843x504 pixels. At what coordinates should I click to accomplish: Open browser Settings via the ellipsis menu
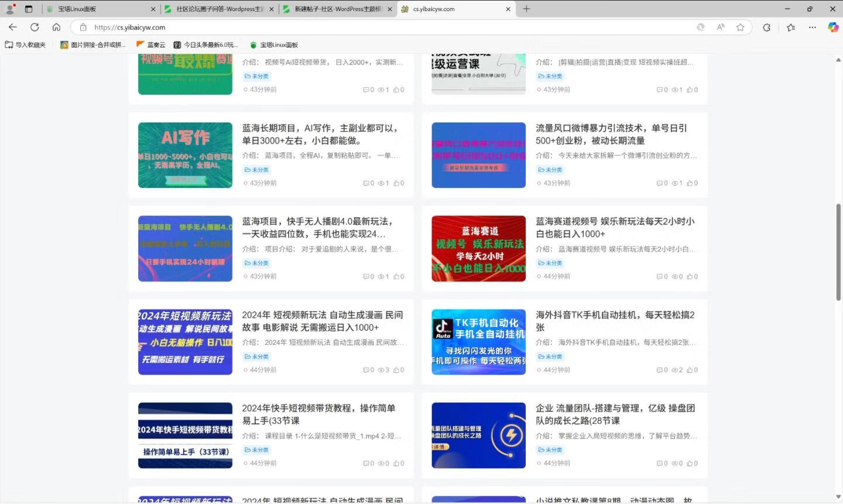(813, 27)
